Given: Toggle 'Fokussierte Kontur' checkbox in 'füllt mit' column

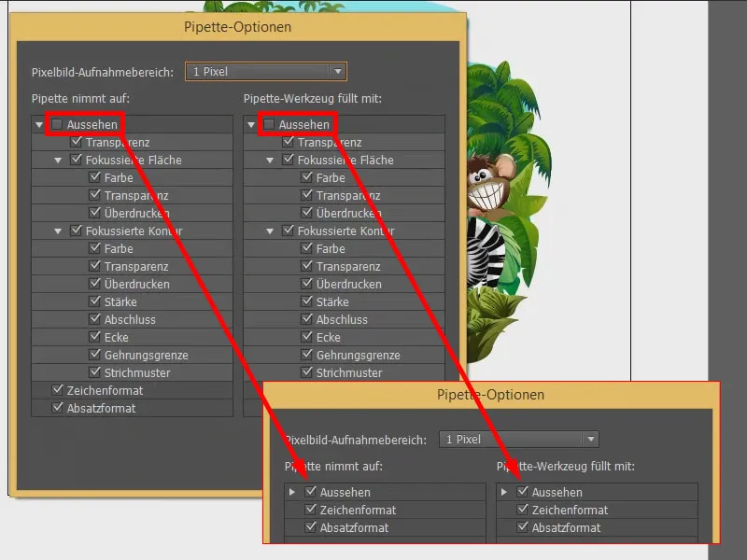Looking at the screenshot, I should [x=288, y=231].
